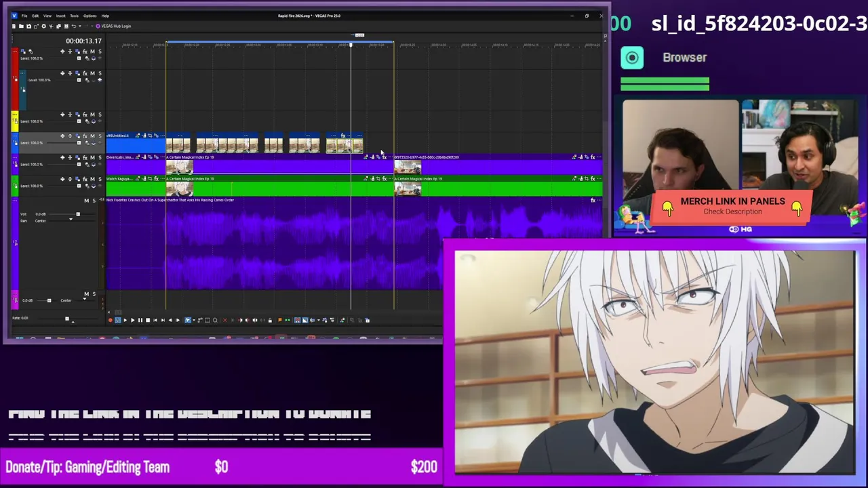Click the Undo arrow icon

pyautogui.click(x=73, y=26)
